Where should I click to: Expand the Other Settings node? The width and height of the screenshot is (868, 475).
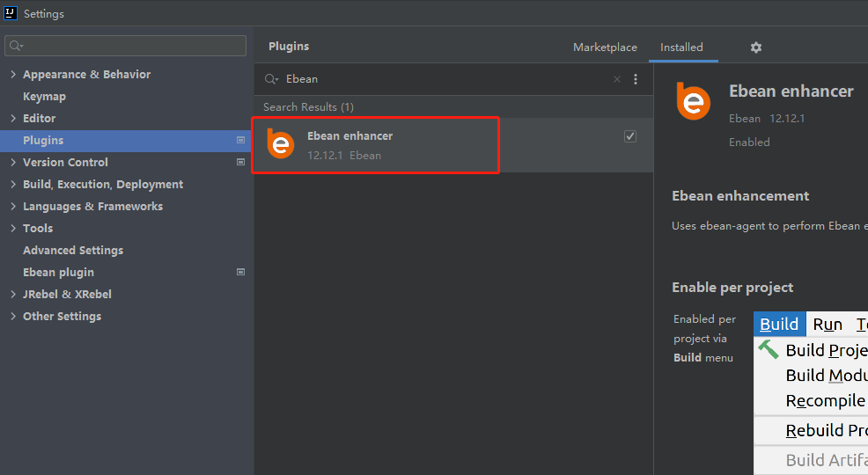coord(13,317)
